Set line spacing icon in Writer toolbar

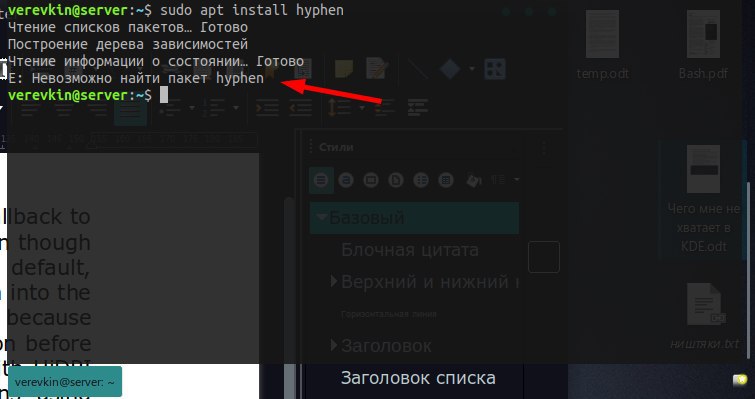click(x=339, y=107)
